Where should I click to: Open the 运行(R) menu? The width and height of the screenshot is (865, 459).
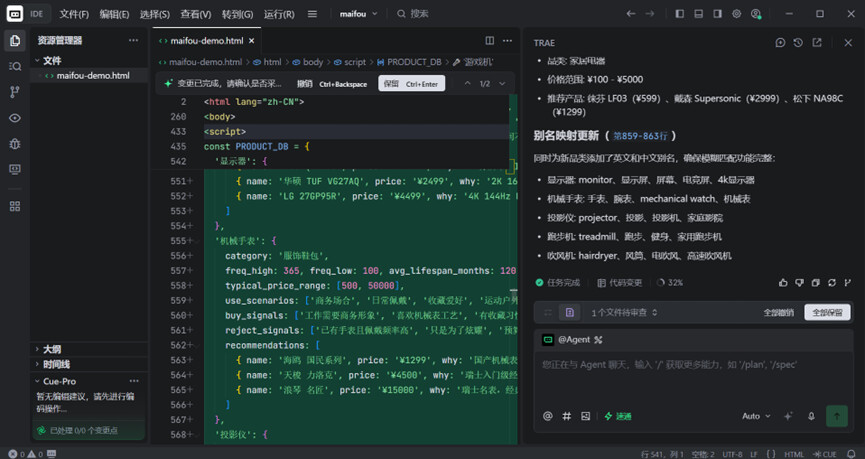click(x=279, y=14)
